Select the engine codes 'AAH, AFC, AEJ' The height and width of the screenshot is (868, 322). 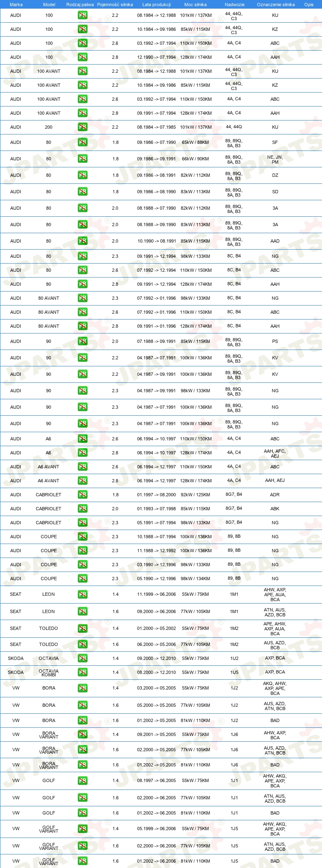(275, 454)
